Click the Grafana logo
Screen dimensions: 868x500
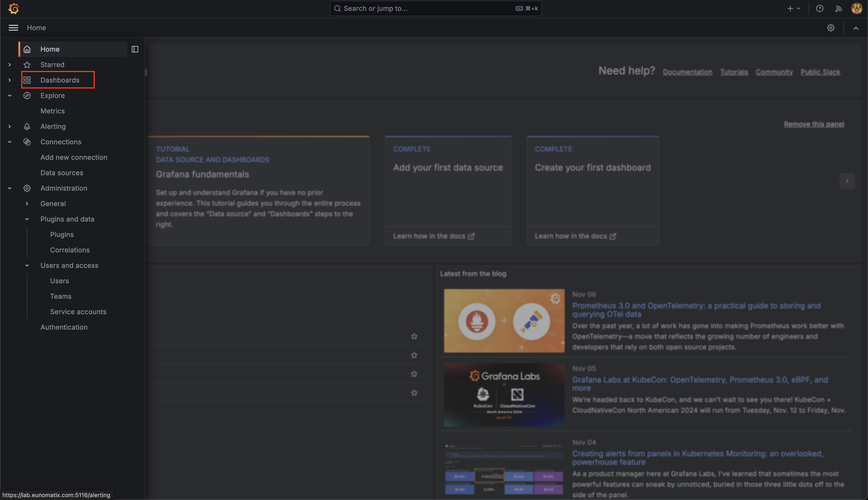click(13, 8)
